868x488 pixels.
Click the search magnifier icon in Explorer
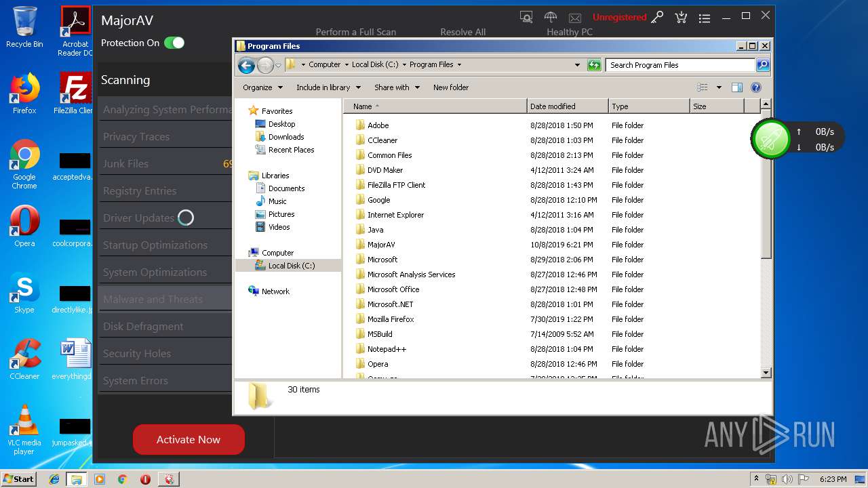[x=763, y=65]
